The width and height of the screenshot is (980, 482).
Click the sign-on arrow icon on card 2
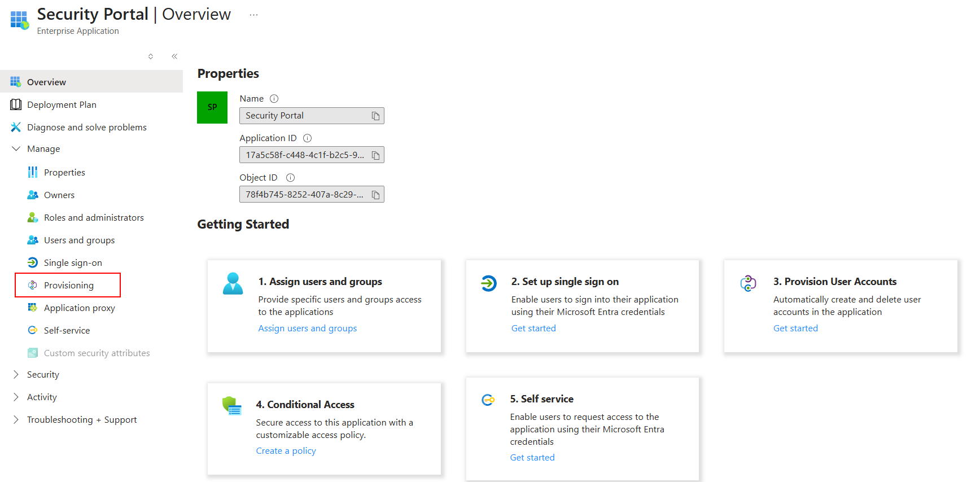[489, 283]
